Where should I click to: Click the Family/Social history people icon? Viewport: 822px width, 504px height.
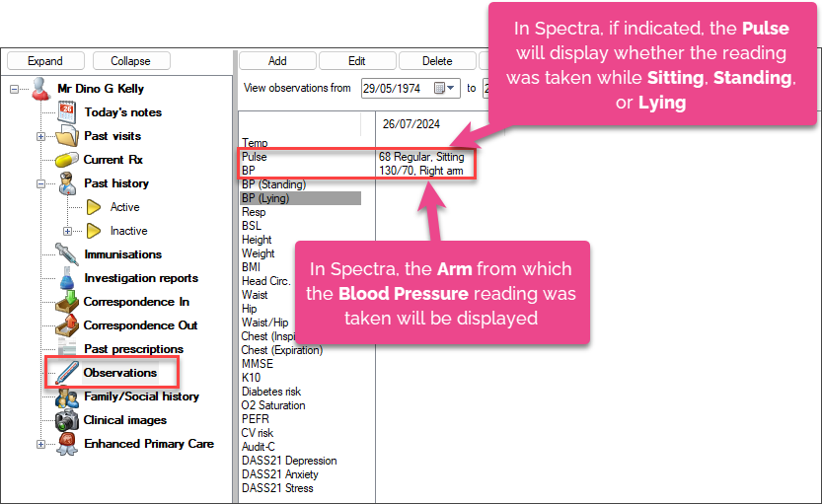[x=66, y=396]
